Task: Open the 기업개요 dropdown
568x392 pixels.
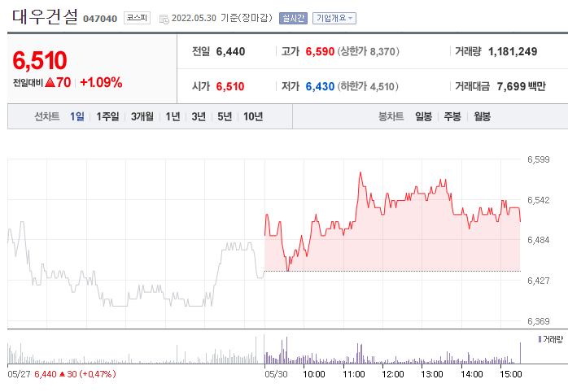Action: [x=334, y=18]
